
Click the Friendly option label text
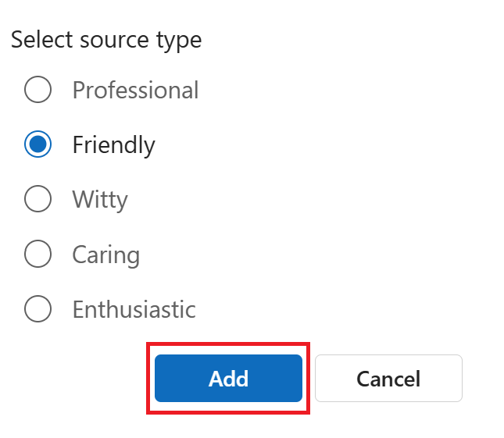point(113,144)
